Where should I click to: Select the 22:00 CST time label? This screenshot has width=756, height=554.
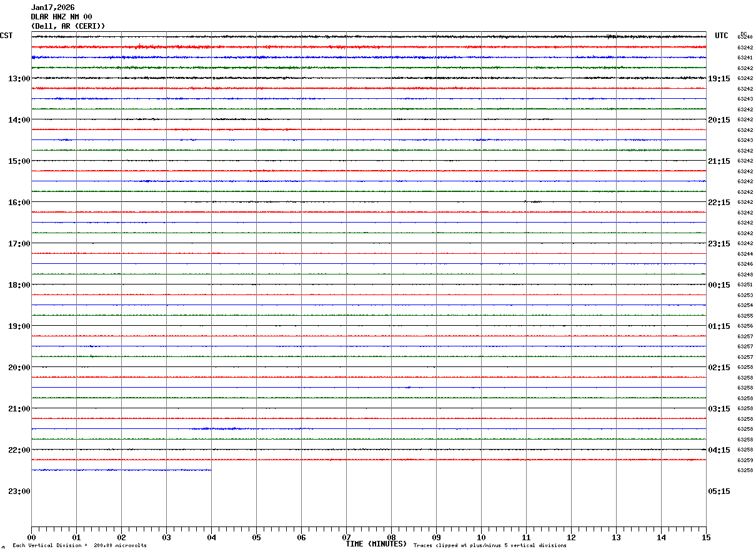19,450
